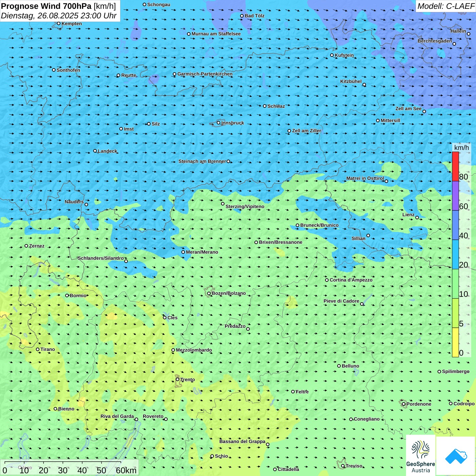Screen dimensions: 476x476
Task: Click the Trento city marker
Action: click(x=177, y=379)
